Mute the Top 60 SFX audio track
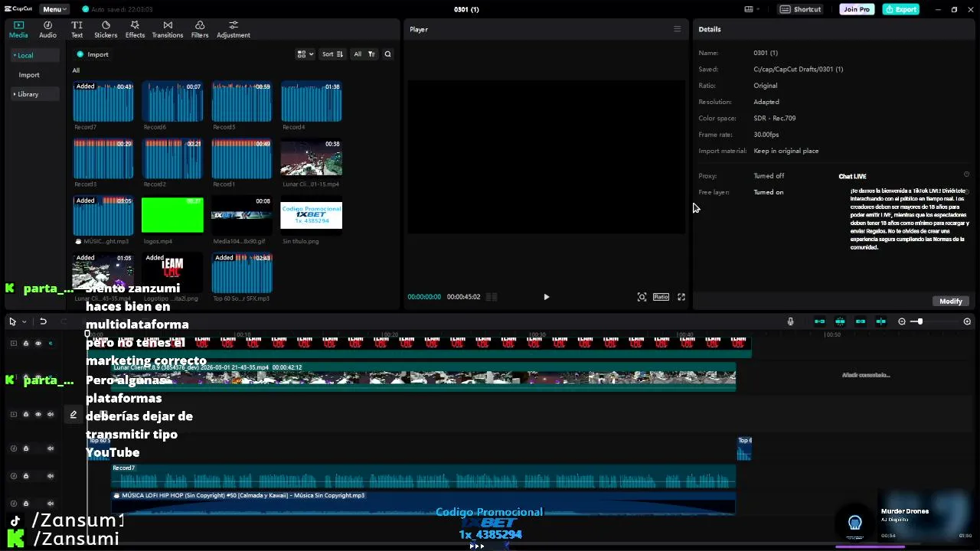Image resolution: width=980 pixels, height=551 pixels. pyautogui.click(x=51, y=448)
